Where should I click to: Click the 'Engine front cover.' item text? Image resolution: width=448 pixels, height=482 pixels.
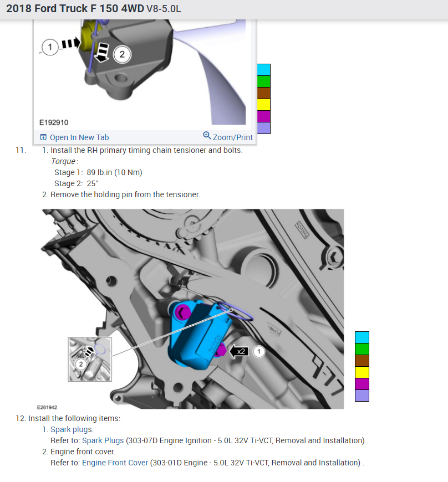(x=83, y=452)
